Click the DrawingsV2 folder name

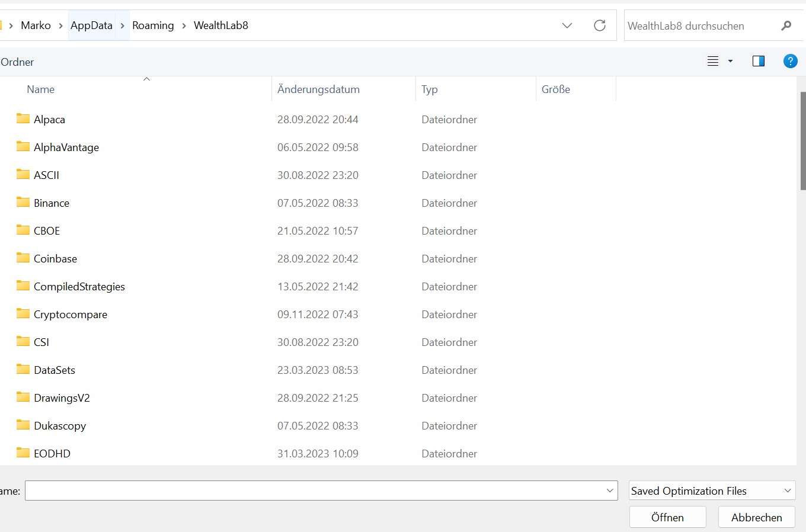[x=62, y=398]
